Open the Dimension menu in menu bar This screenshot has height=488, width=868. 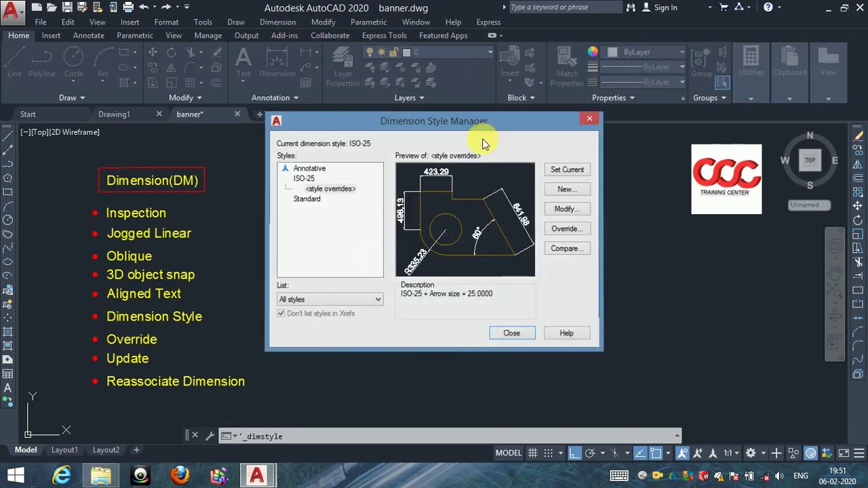click(x=278, y=22)
